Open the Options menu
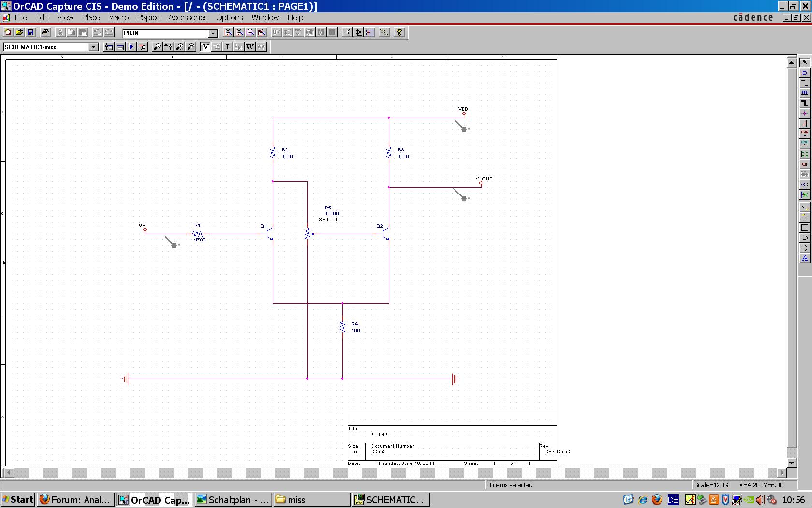Screen dimensions: 812x508 [x=230, y=17]
